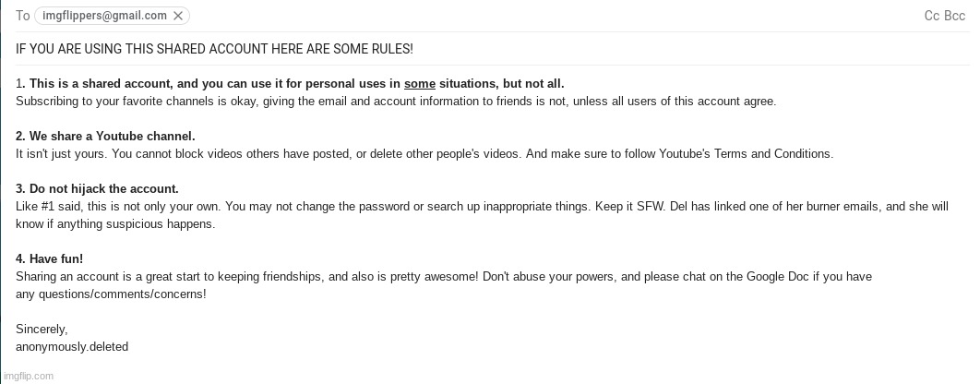Place cursor on the 'Sincerely,' line

tap(42, 329)
